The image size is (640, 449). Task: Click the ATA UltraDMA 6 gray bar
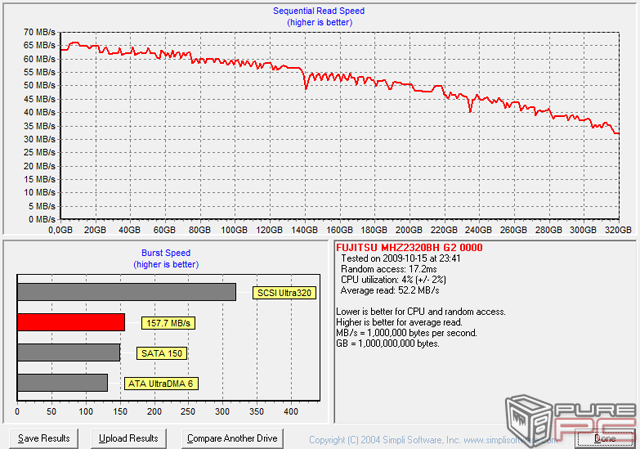[62, 383]
